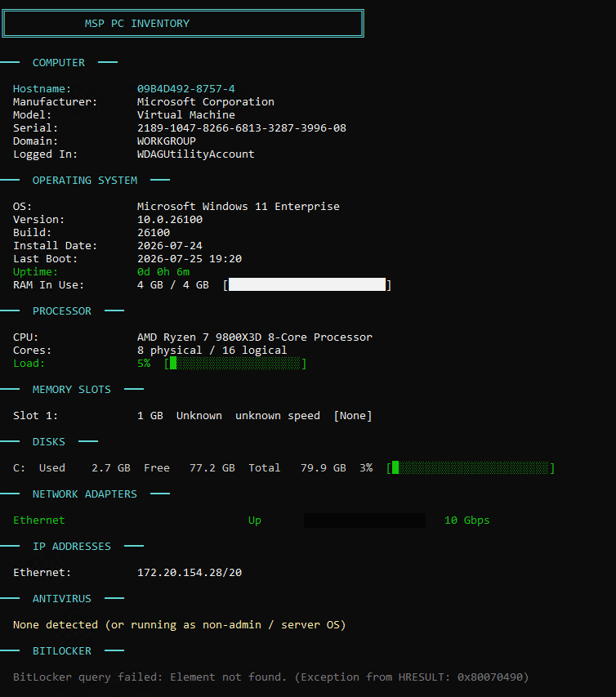Click 8 physical / 16 logical cores text
Image resolution: width=616 pixels, height=697 pixels.
[212, 351]
